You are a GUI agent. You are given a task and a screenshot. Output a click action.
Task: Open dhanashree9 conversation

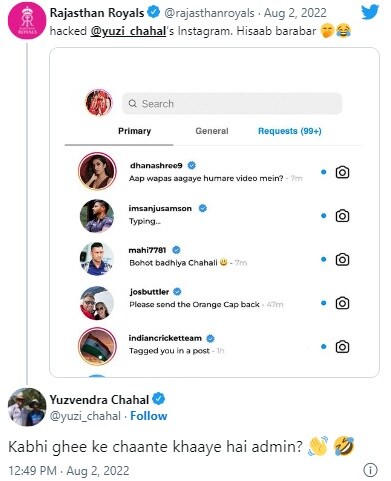click(x=213, y=172)
